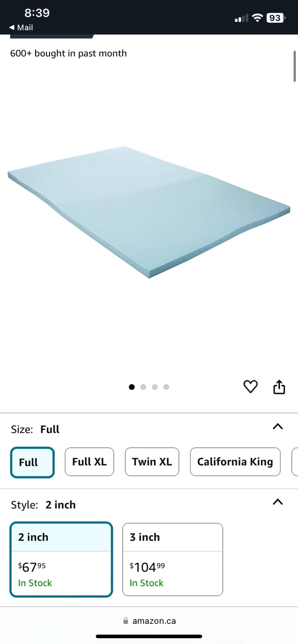Jump to the fourth image dot
The image size is (298, 644).
click(x=166, y=387)
